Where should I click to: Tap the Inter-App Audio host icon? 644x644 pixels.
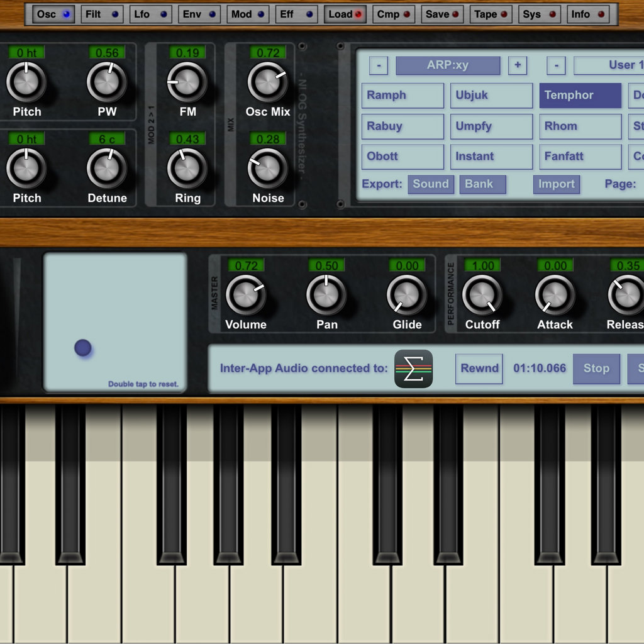[413, 369]
